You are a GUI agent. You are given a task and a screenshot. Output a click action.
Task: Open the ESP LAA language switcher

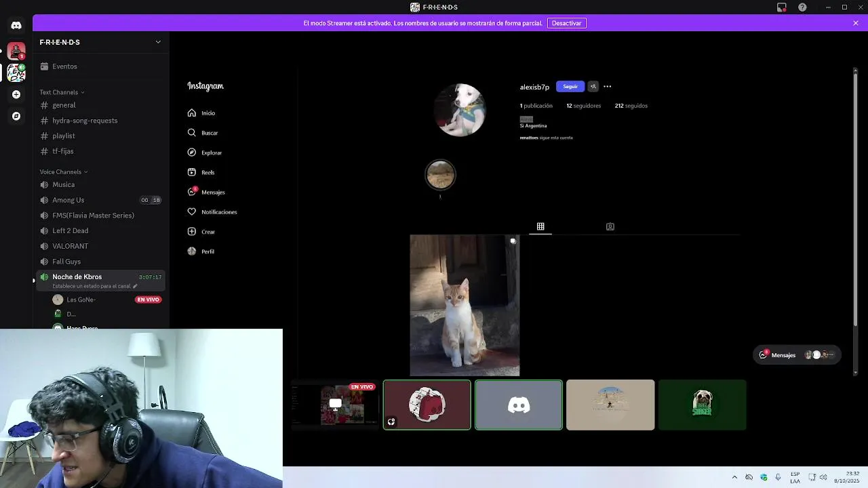[x=795, y=477]
